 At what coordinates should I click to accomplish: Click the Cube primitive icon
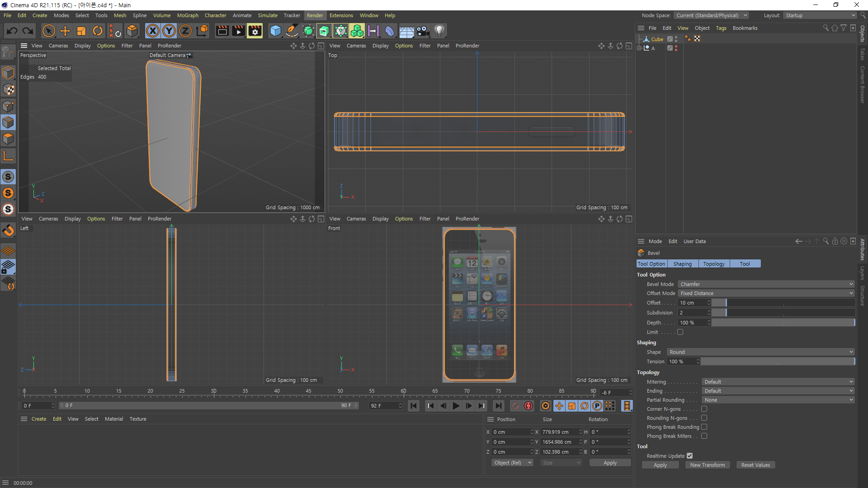point(275,31)
